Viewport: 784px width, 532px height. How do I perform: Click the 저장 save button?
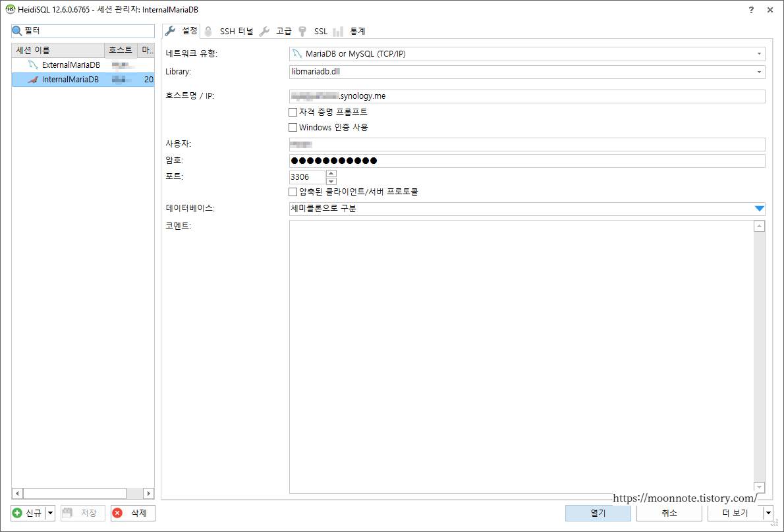83,513
